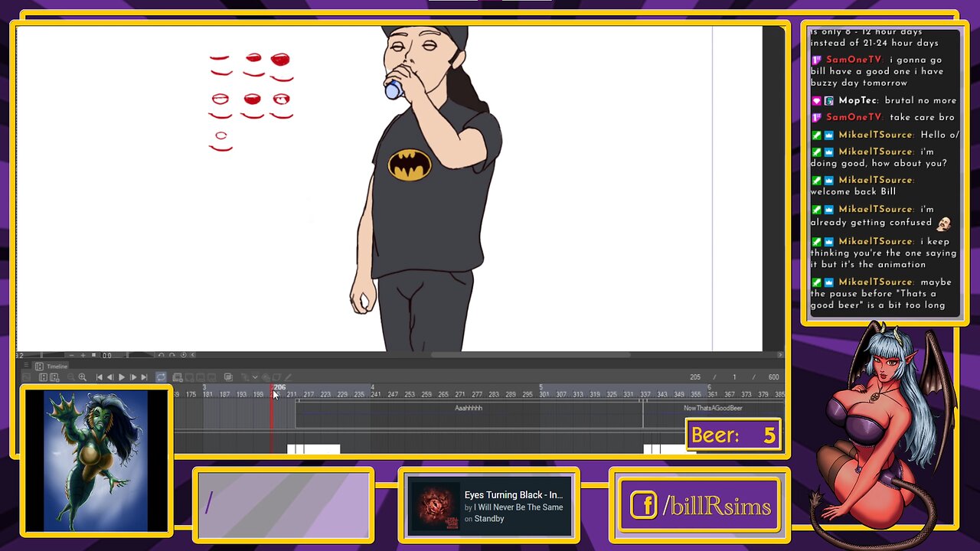980x551 pixels.
Task: Click the MopTec username in chat
Action: (859, 100)
